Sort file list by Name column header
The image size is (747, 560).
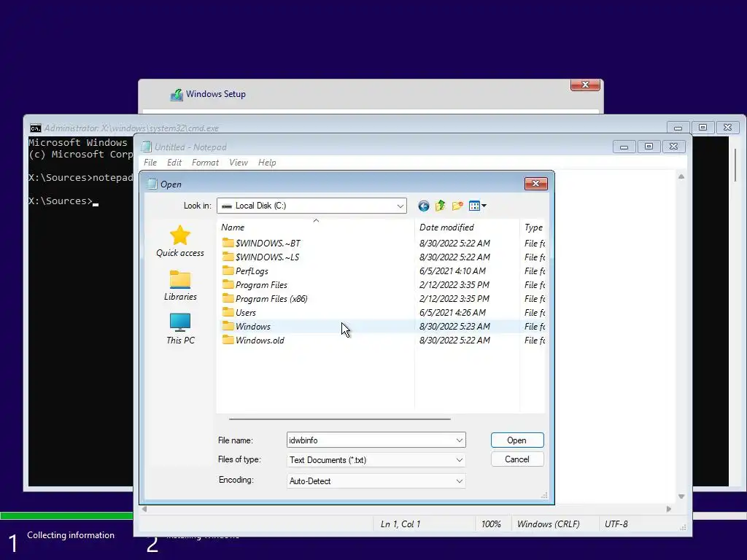coord(316,227)
